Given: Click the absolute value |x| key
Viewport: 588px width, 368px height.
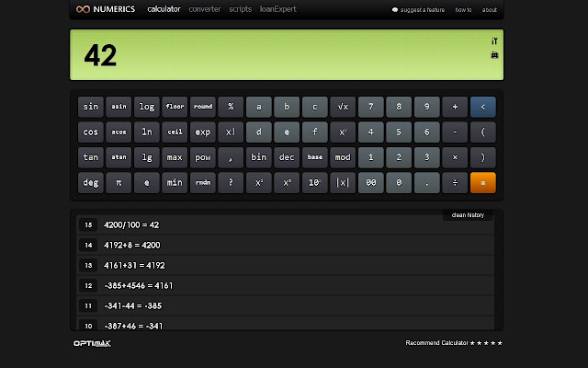Looking at the screenshot, I should 343,182.
